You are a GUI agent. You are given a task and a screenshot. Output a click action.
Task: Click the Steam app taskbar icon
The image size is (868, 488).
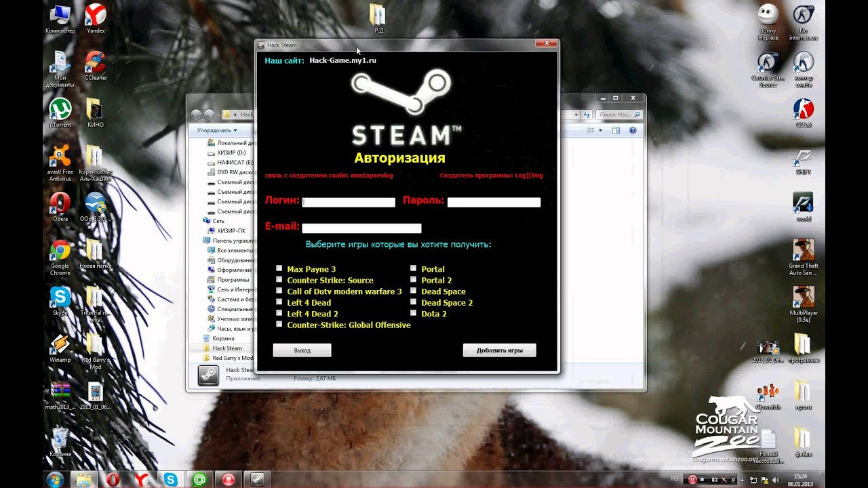pyautogui.click(x=258, y=479)
